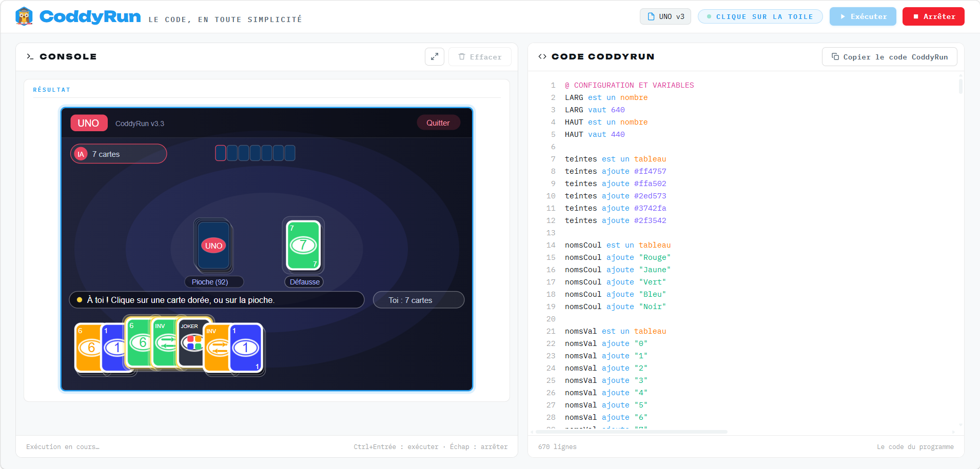Viewport: 980px width, 469px height.
Task: Click code line 'nomsCoul est un tableau'
Action: pyautogui.click(x=618, y=245)
